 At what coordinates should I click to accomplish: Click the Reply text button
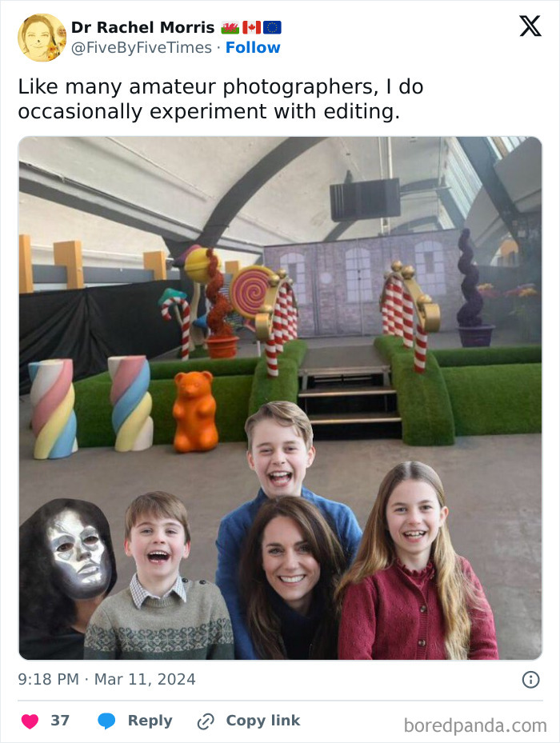pyautogui.click(x=150, y=721)
